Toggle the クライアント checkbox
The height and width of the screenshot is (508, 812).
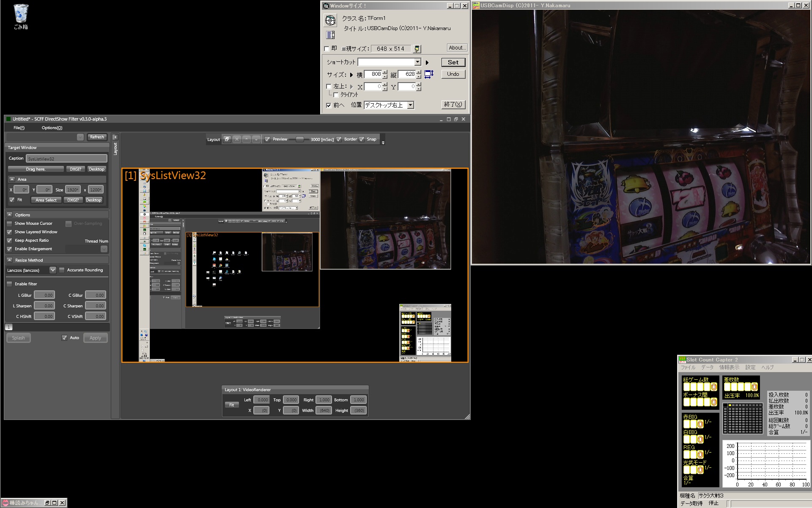pyautogui.click(x=336, y=95)
